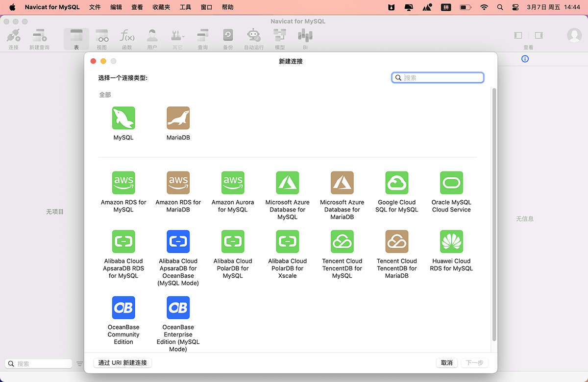Close the 新建连接 dialog

93,61
